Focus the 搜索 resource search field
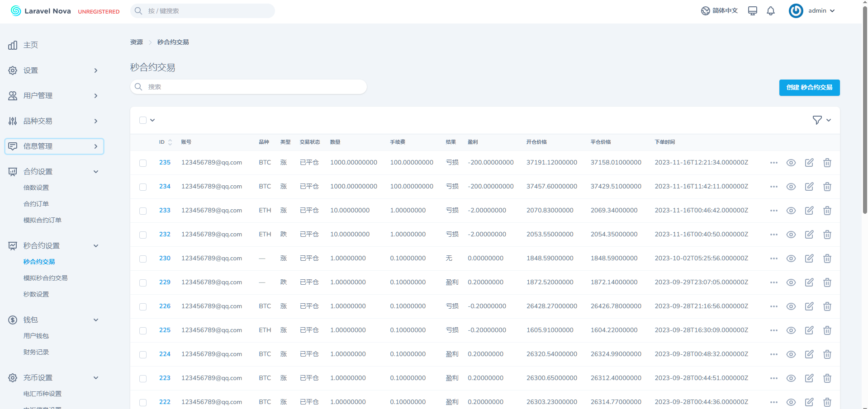The width and height of the screenshot is (868, 409). click(x=249, y=87)
